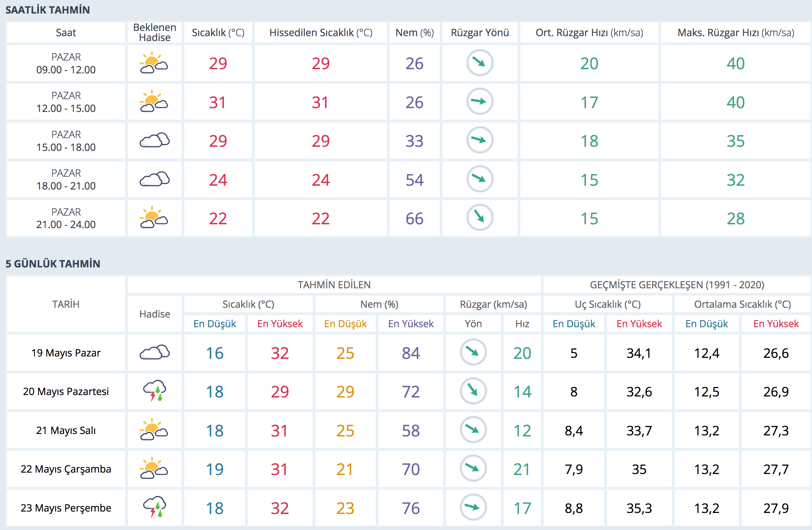
Task: Click wind direction arrow for 12.00 - 15.00
Action: pos(480,102)
